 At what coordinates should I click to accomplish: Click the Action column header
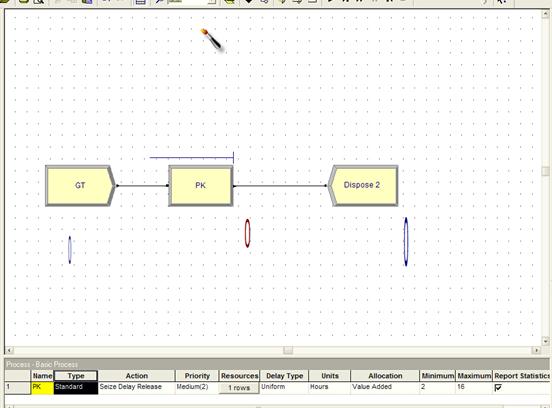pyautogui.click(x=136, y=376)
